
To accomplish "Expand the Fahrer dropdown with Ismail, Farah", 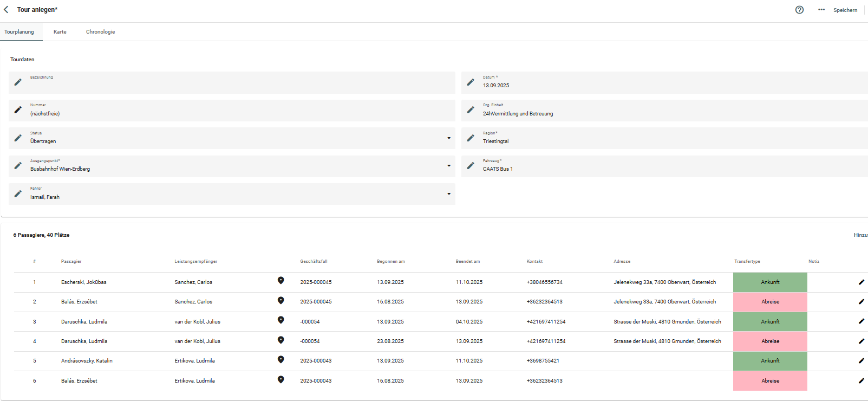I will click(x=448, y=194).
